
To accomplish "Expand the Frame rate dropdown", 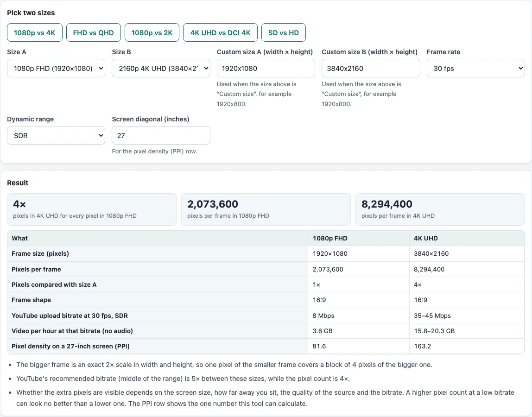I will click(x=475, y=68).
